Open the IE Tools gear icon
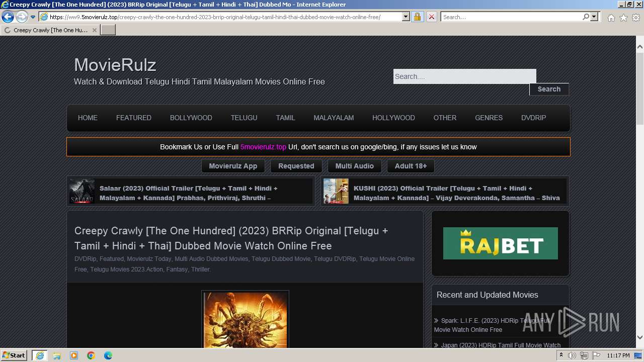The image size is (644, 362). click(636, 18)
